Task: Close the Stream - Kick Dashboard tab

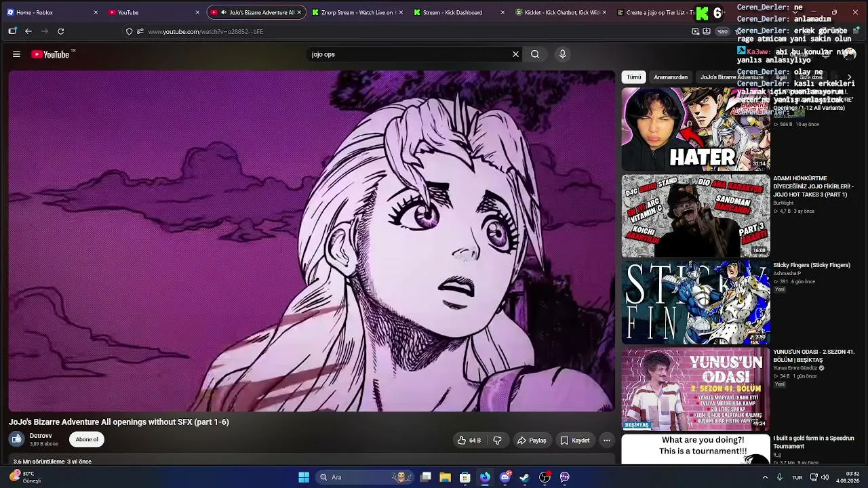Action: tap(502, 12)
